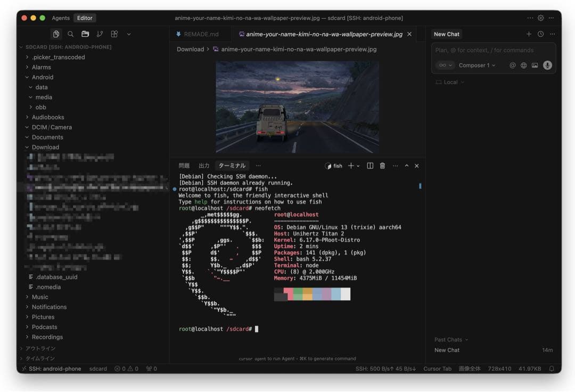
Task: Toggle the web search globe icon
Action: click(524, 66)
